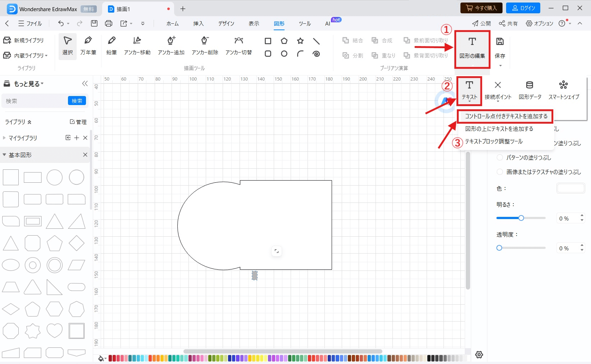Click the paint bucket icon by color palette
Screen dimensions: 591x364
(x=101, y=358)
